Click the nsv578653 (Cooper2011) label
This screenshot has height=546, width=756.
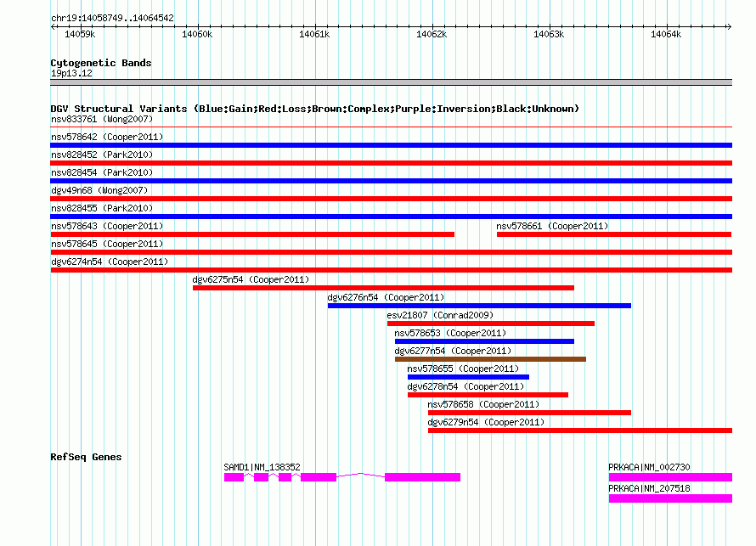point(450,333)
